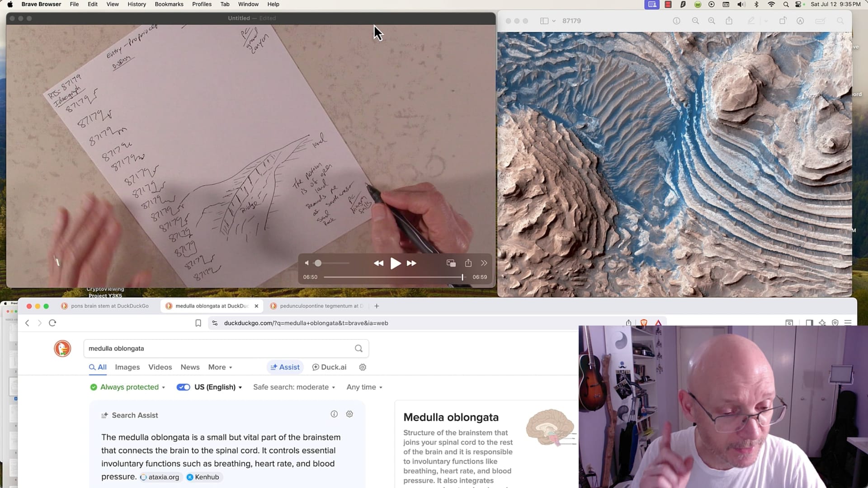Click the ataxia.org source link
The image size is (868, 488).
(x=160, y=477)
